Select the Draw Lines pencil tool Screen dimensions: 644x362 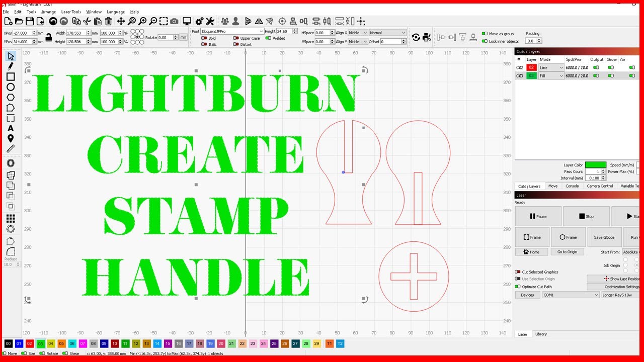[11, 66]
